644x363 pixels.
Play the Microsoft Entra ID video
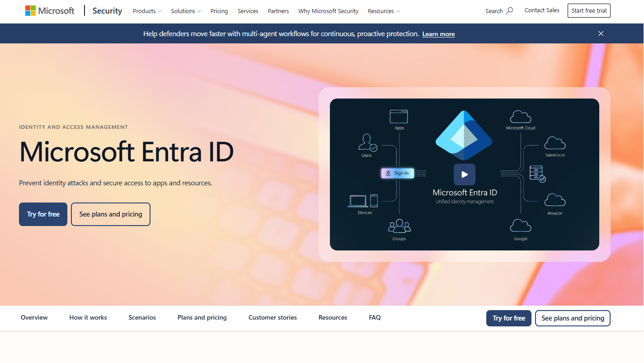point(465,174)
